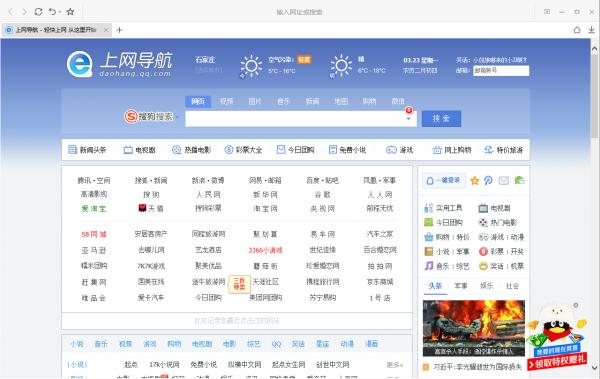Image resolution: width=600 pixels, height=379 pixels.
Task: Switch to the 军事 news tab
Action: (461, 286)
